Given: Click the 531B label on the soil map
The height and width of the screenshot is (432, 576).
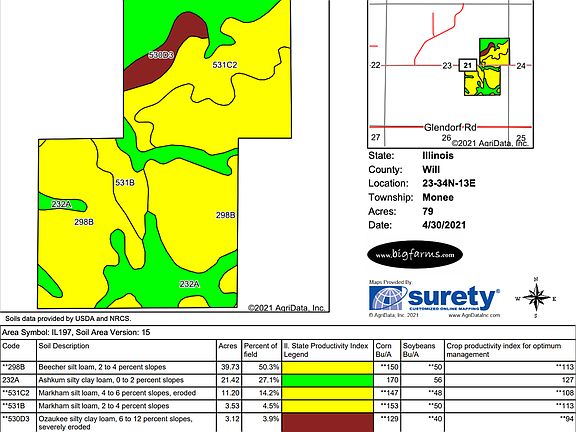Looking at the screenshot, I should pos(125,183).
